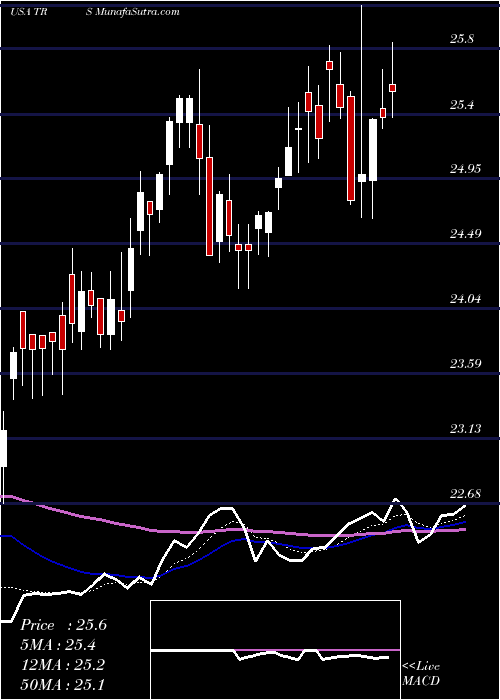The image size is (500, 700).
Task: Click the 50MA : 25.1 readout
Action: [x=62, y=685]
